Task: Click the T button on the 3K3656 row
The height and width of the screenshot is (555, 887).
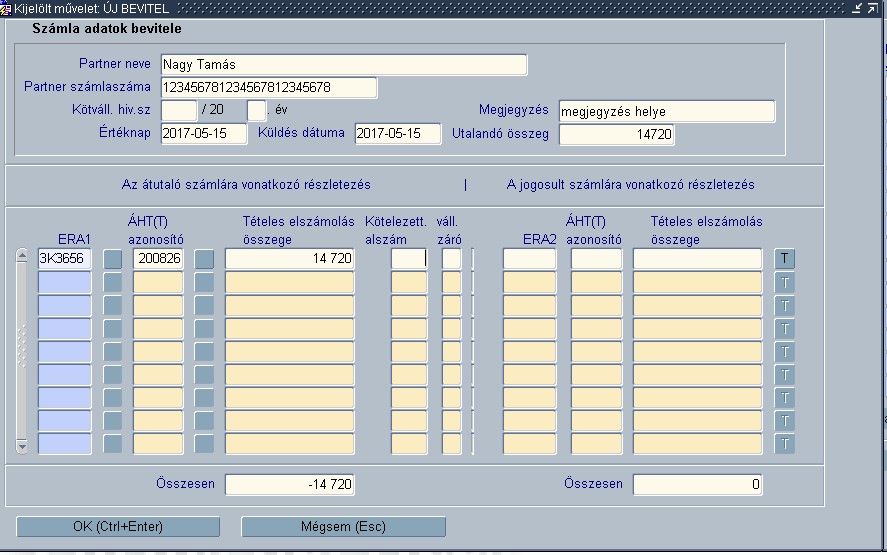Action: point(784,259)
